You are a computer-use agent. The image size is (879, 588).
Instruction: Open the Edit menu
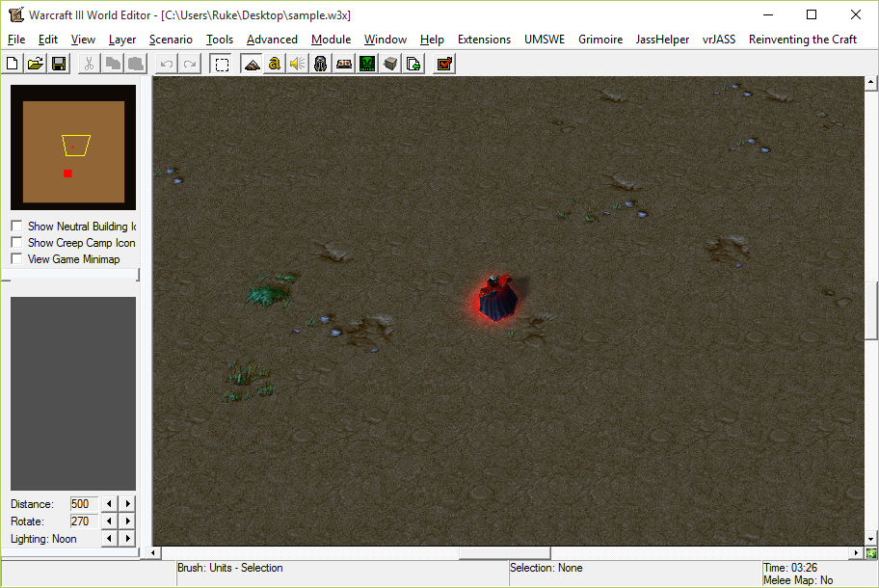pyautogui.click(x=48, y=40)
